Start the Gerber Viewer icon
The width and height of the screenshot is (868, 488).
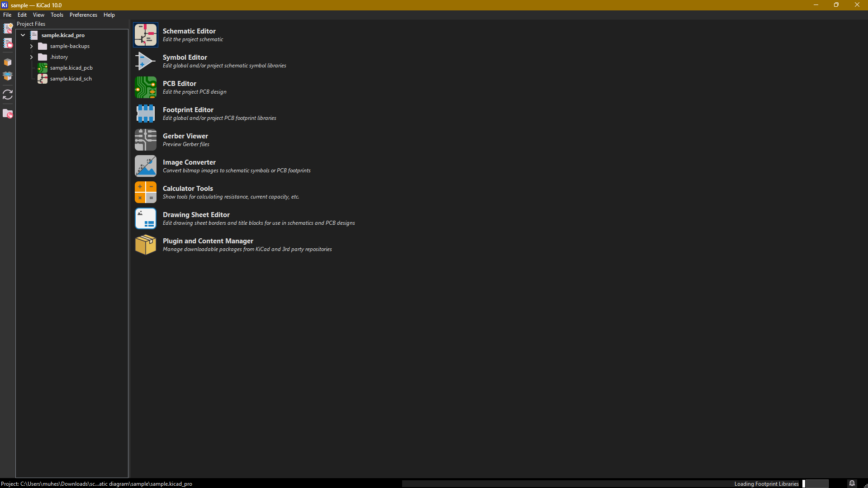click(145, 140)
